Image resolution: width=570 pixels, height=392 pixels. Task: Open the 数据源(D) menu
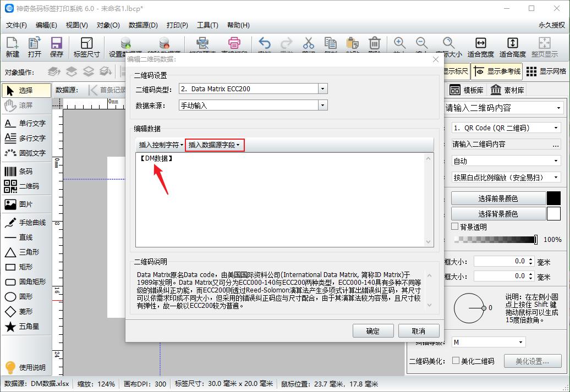142,25
